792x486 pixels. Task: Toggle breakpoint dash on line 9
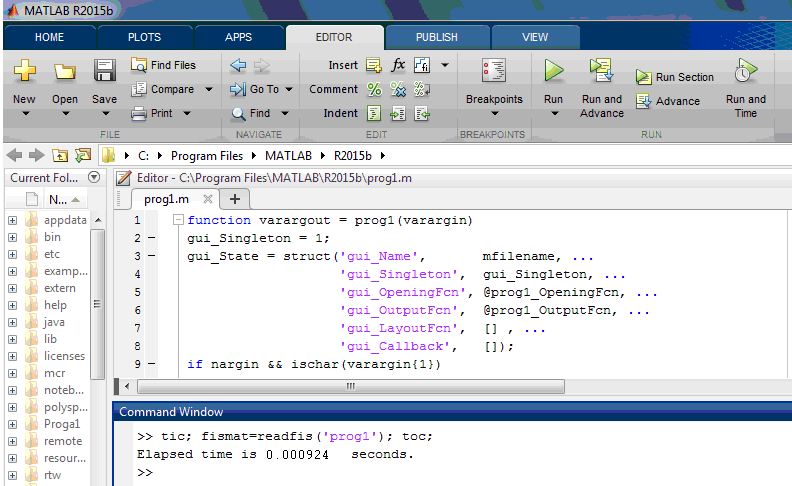151,364
